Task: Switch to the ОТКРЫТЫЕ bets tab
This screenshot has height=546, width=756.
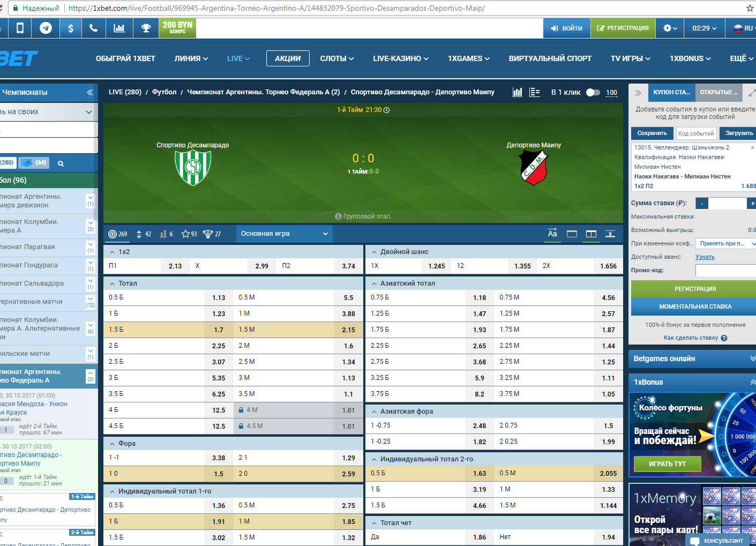Action: [x=718, y=92]
